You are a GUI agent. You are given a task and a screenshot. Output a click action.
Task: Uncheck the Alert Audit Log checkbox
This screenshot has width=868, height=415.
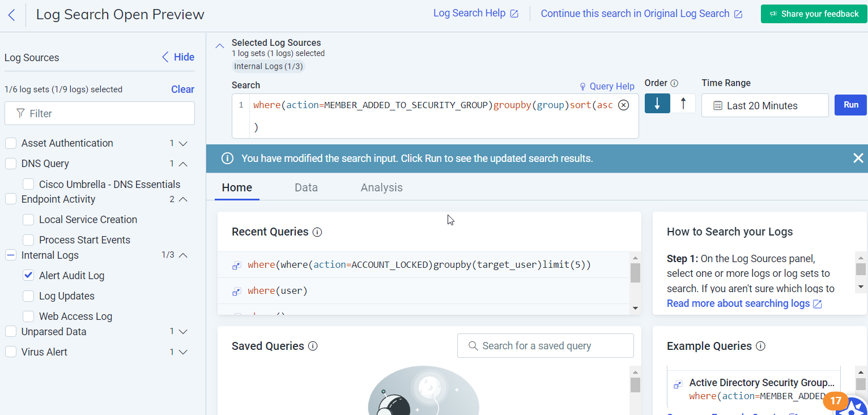[x=28, y=276]
